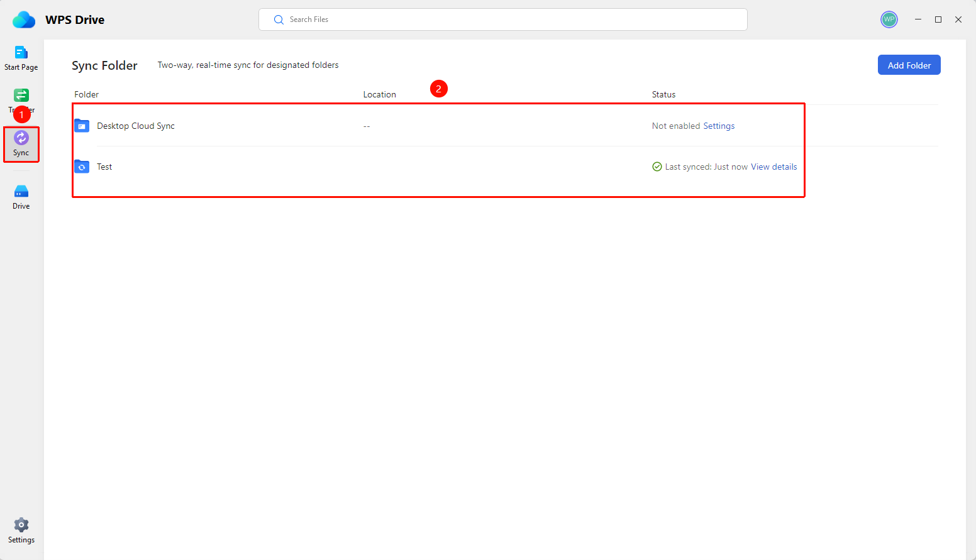Open View details link for Test
This screenshot has height=560, width=976.
[774, 167]
